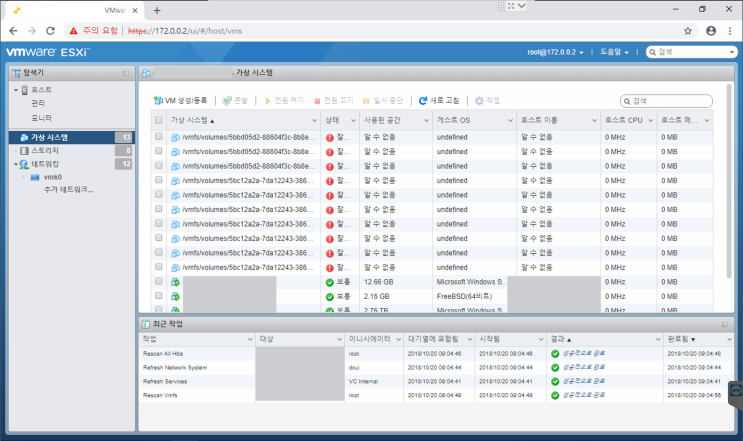Click the invalid VM icon in first row
743x441 pixels.
(175, 137)
